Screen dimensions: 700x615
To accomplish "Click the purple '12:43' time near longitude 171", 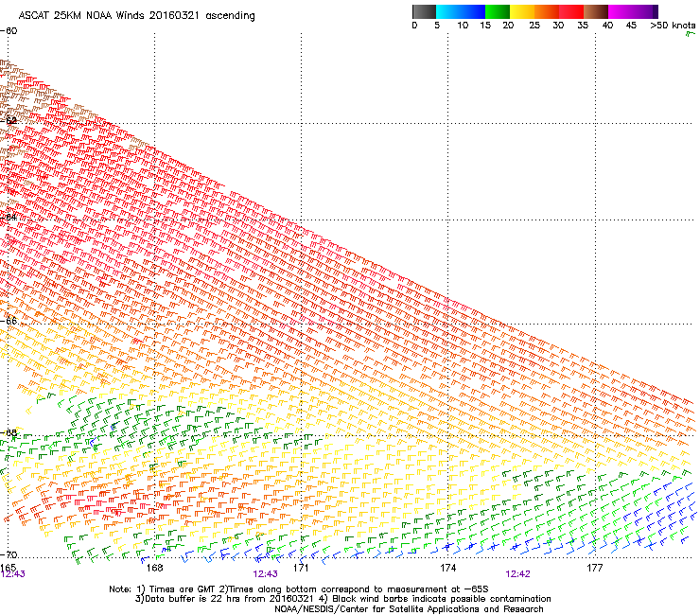I will tap(265, 574).
